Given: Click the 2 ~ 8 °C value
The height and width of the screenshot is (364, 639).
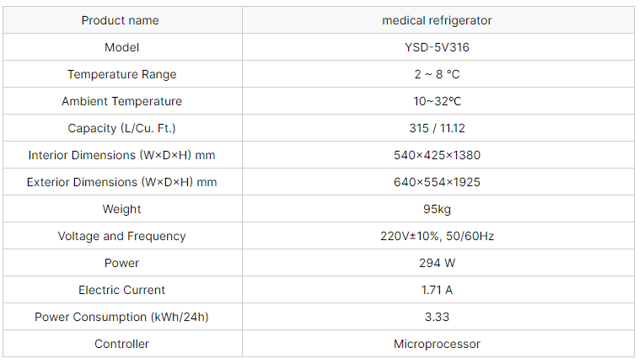Looking at the screenshot, I should 437,74.
